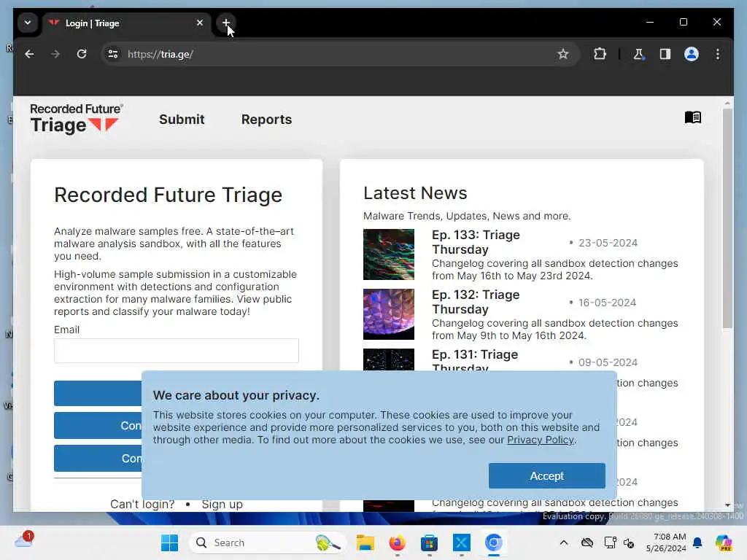747x560 pixels.
Task: Click the Sign up link
Action: click(222, 505)
